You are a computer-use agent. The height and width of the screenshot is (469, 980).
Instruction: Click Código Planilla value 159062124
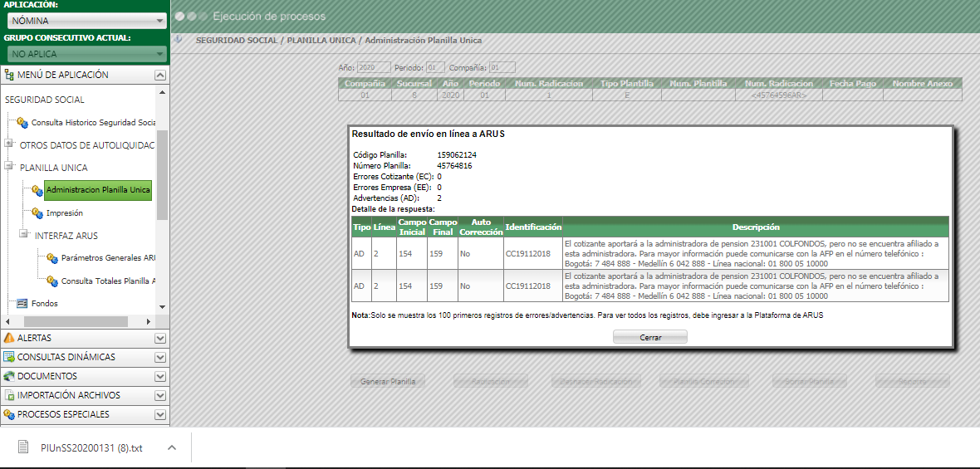[x=457, y=155]
